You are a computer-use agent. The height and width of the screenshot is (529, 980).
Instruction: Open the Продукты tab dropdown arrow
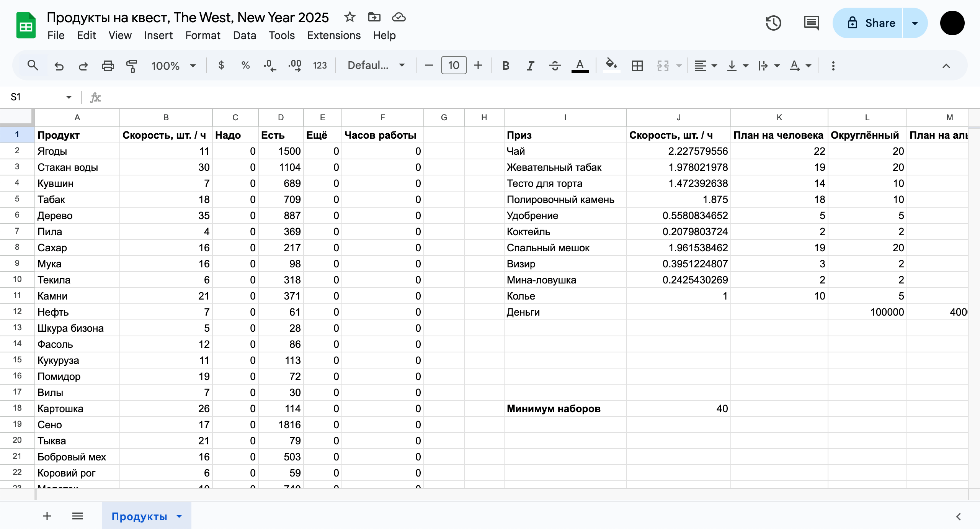pyautogui.click(x=179, y=516)
